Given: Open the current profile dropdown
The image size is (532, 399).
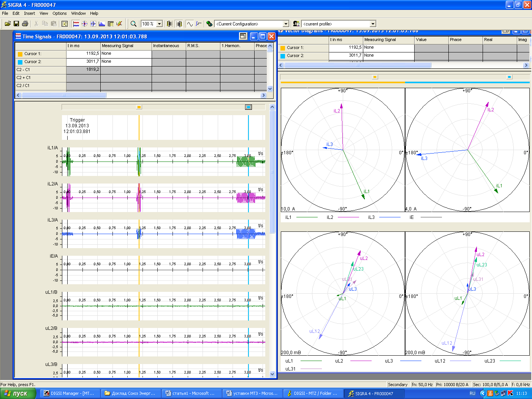Looking at the screenshot, I should point(373,24).
